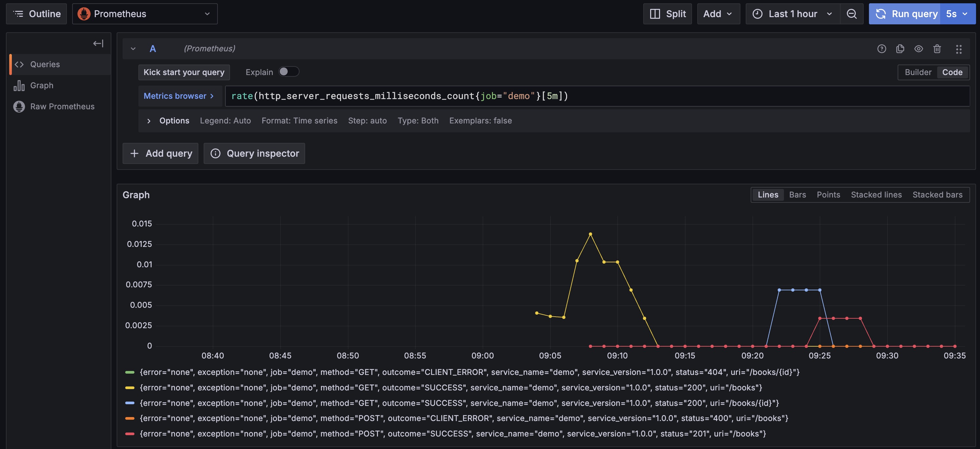Select Stacked bars graph style
Viewport: 980px width, 449px height.
click(937, 195)
